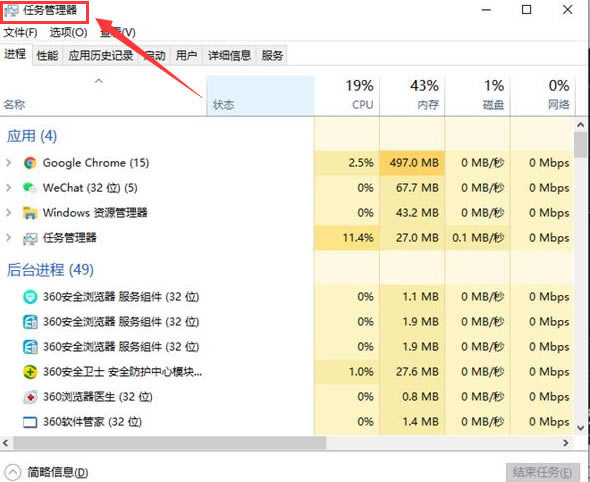Close the Task Manager window
The height and width of the screenshot is (482, 590).
tap(567, 10)
